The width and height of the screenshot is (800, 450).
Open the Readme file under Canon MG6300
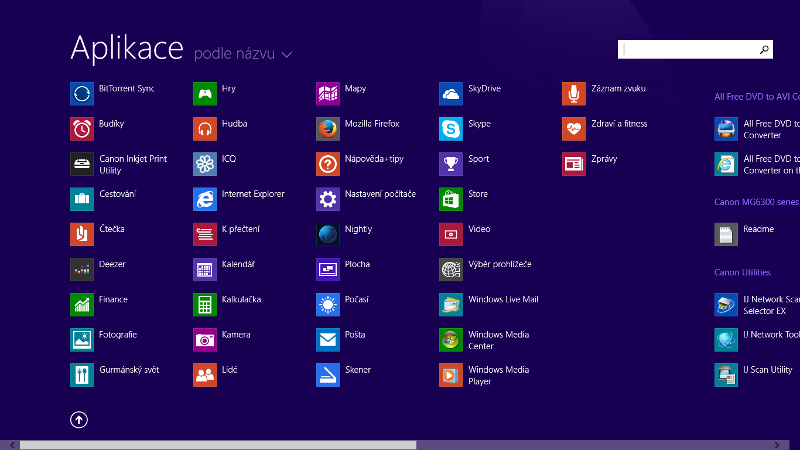point(726,234)
